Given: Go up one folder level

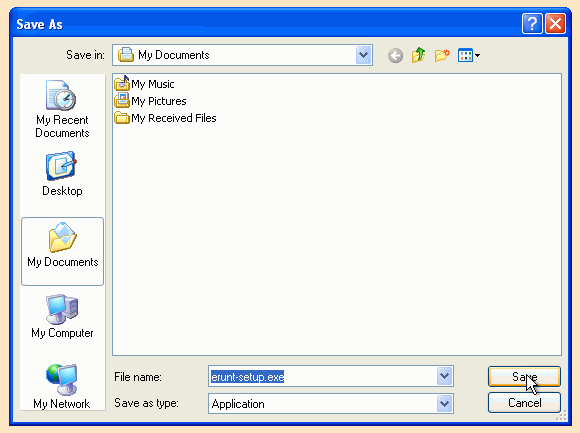Looking at the screenshot, I should (x=418, y=55).
